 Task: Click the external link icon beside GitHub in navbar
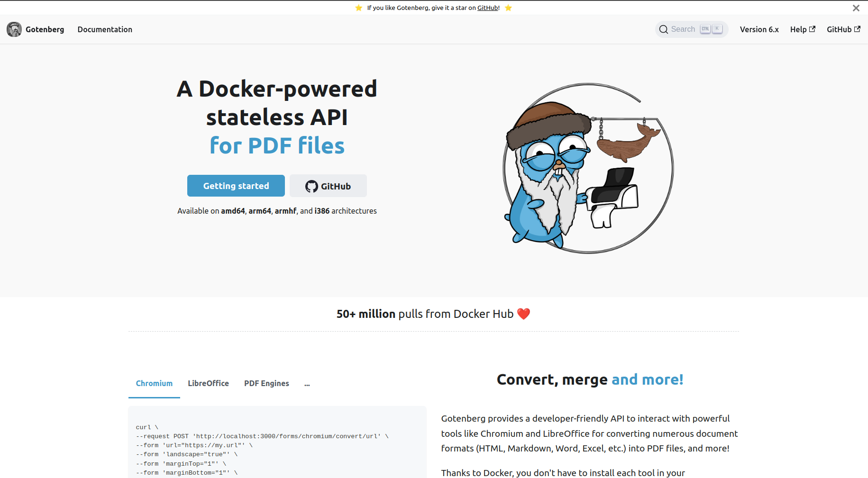(857, 29)
